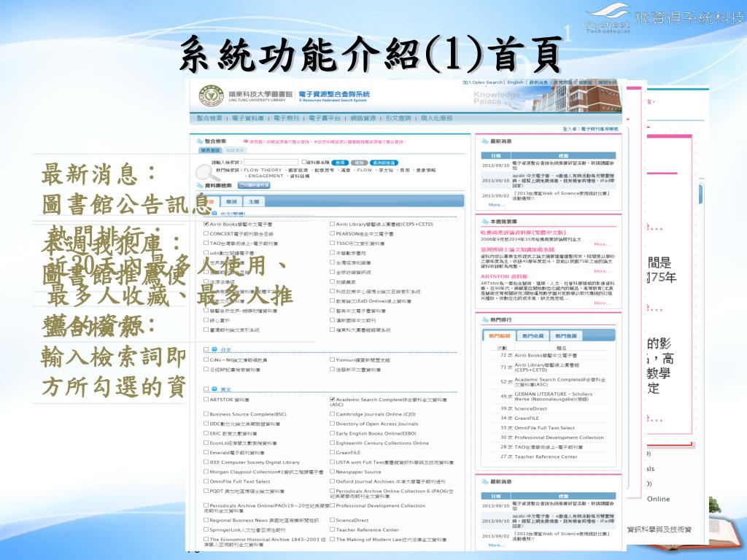Viewport: 747px width, 560px height.
Task: Open the 電子書平台 navigation menu
Action: (x=325, y=118)
